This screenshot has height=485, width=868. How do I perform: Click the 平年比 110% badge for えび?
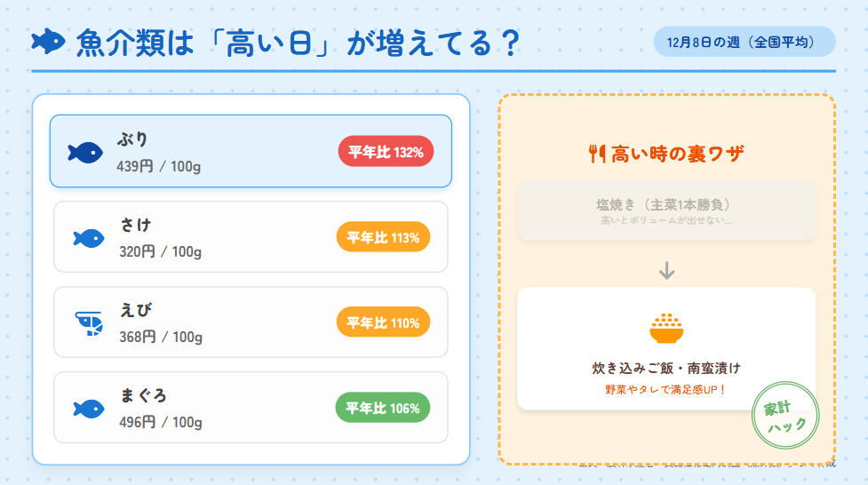click(383, 322)
